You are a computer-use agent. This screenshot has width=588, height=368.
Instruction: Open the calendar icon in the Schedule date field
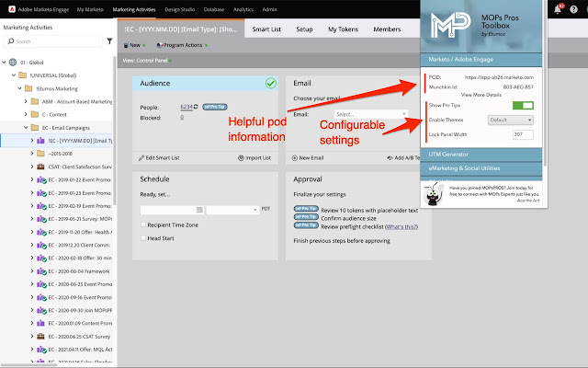tap(199, 210)
